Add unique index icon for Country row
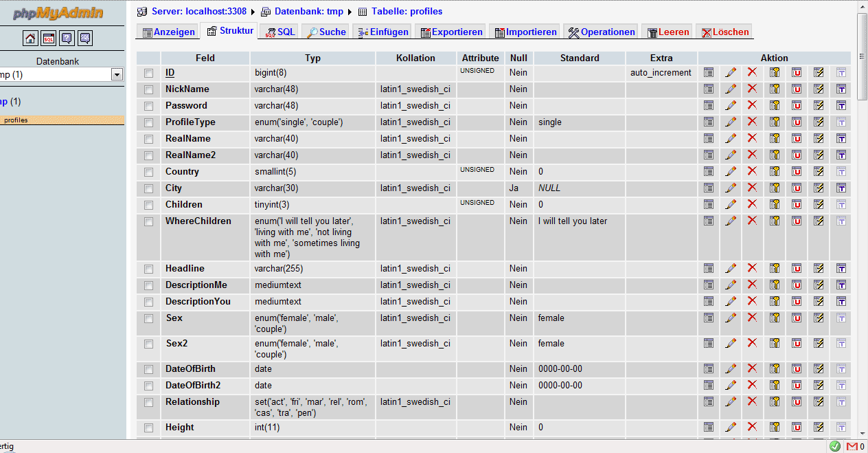Viewport: 868px width, 453px height. tap(797, 171)
